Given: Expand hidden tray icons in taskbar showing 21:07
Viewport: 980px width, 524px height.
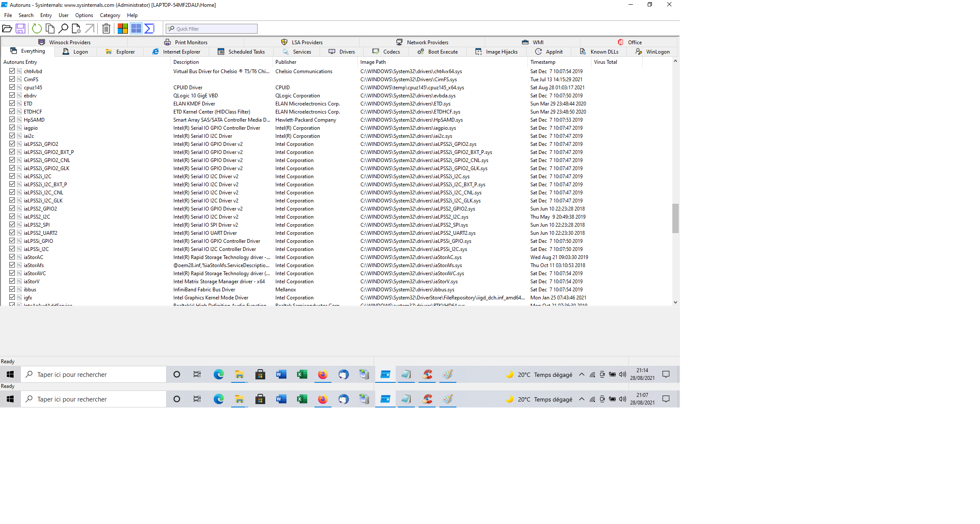Looking at the screenshot, I should (581, 399).
